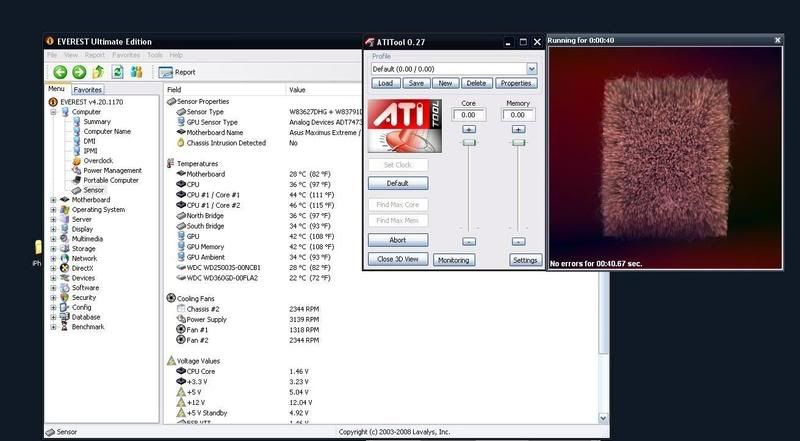Click the minus button below Memory slider

[517, 241]
